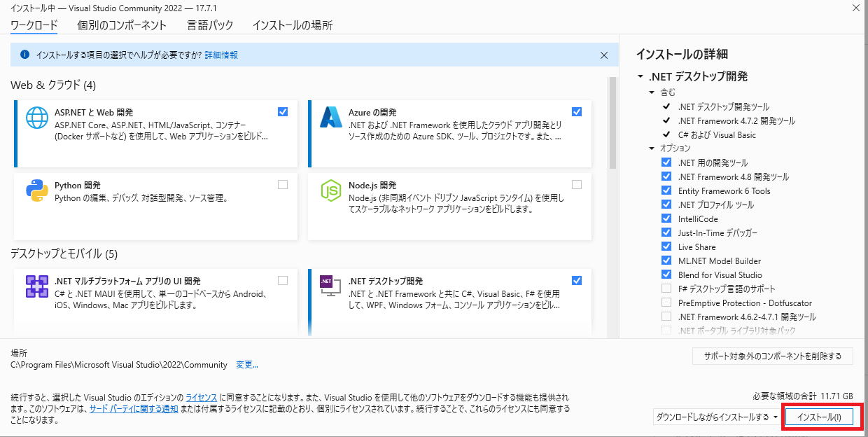Click the workload list vertical scrollbar
The height and width of the screenshot is (437, 868).
point(613,123)
